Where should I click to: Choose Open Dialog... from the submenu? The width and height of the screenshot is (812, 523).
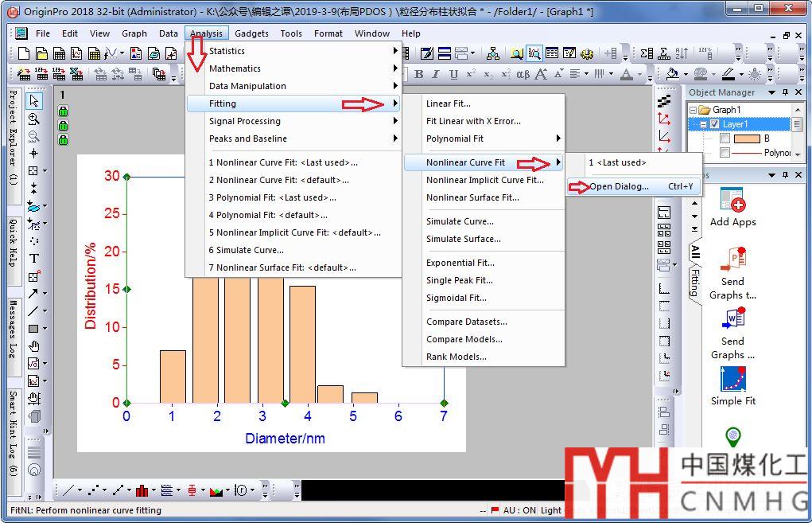pos(619,186)
